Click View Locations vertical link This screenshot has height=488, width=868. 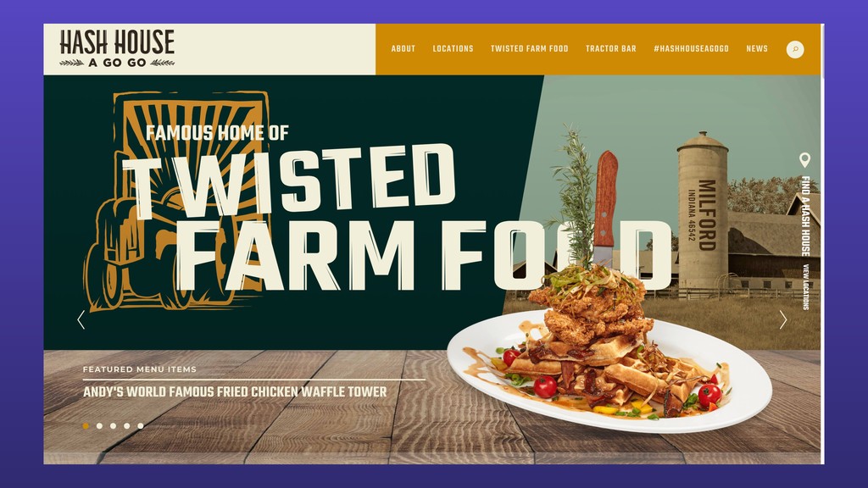tap(806, 287)
